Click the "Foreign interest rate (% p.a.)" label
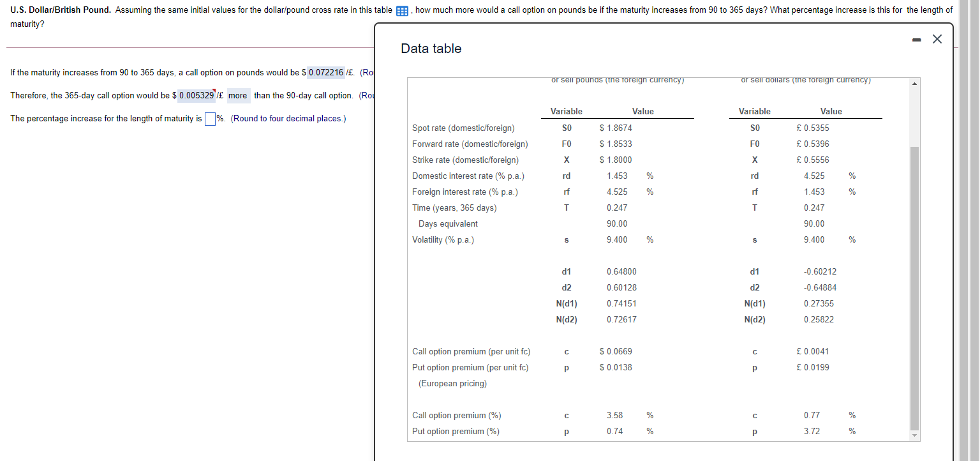The image size is (980, 461). 465,192
